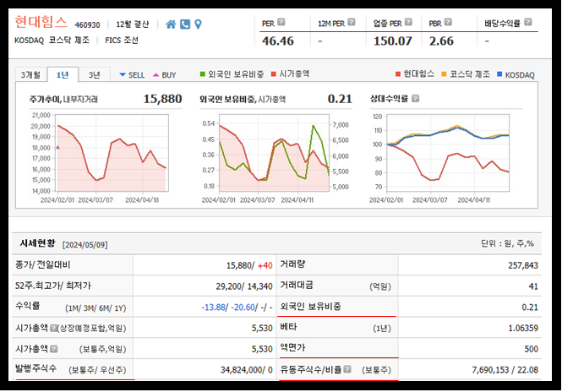Click the blue SELL triangle marker legend
This screenshot has width=562, height=392.
tap(123, 75)
